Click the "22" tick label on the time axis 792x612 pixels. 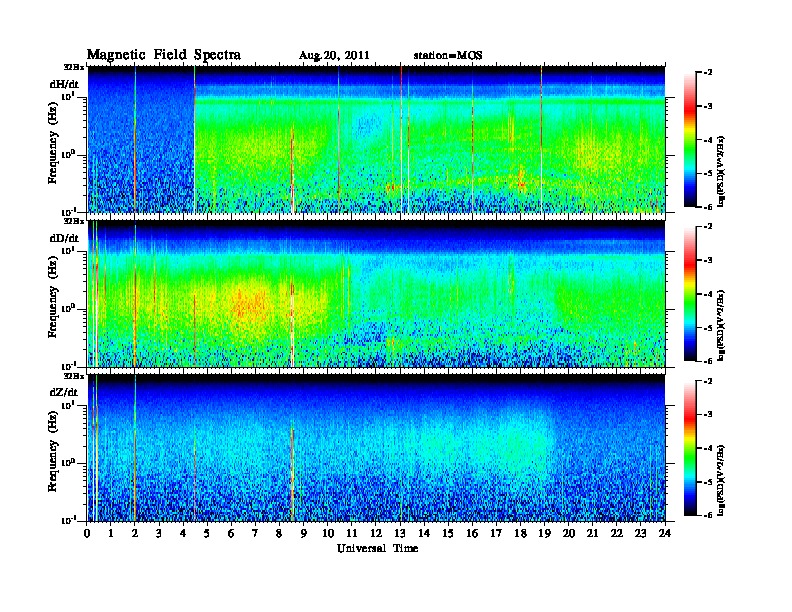click(616, 534)
